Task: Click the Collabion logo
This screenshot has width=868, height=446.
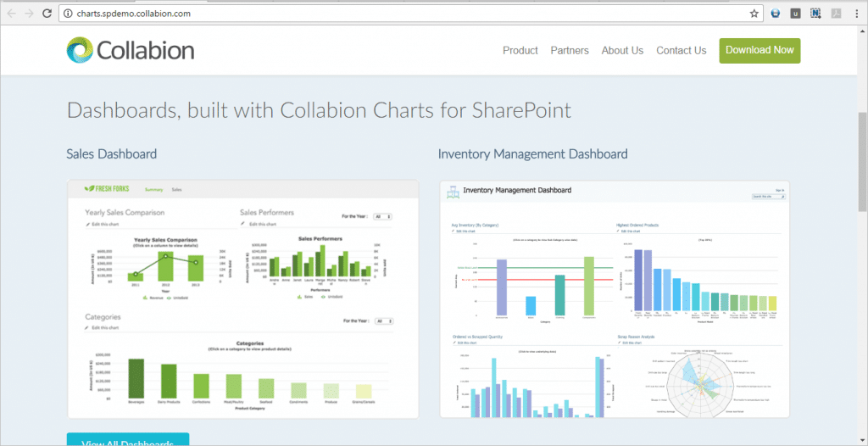Action: tap(130, 50)
